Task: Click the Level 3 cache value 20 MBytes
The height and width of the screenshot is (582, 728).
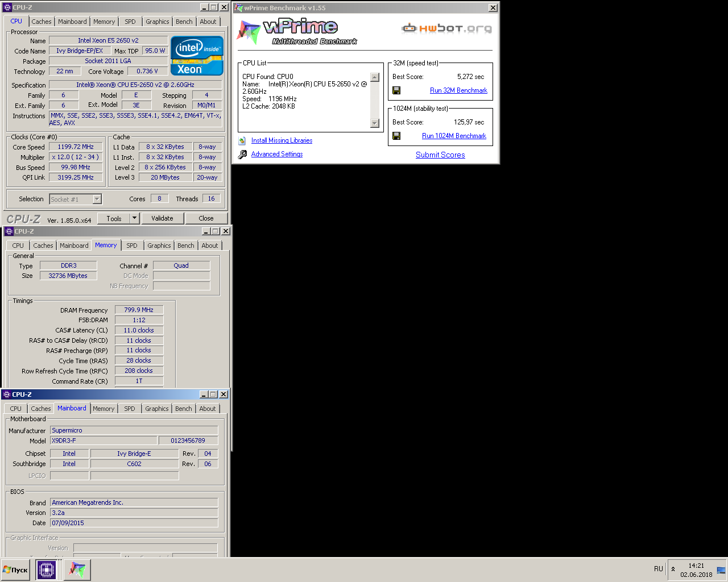Action: point(165,177)
